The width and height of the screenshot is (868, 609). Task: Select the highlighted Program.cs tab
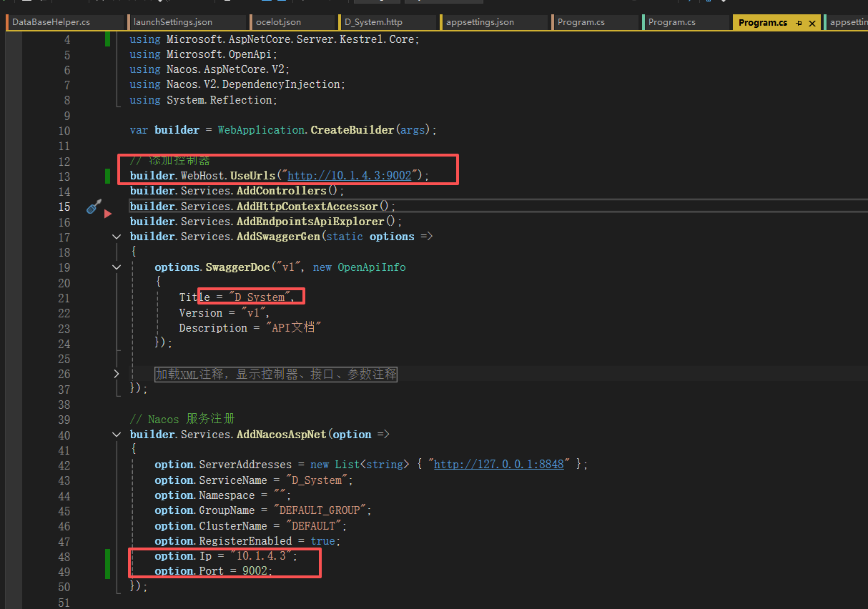coord(763,22)
